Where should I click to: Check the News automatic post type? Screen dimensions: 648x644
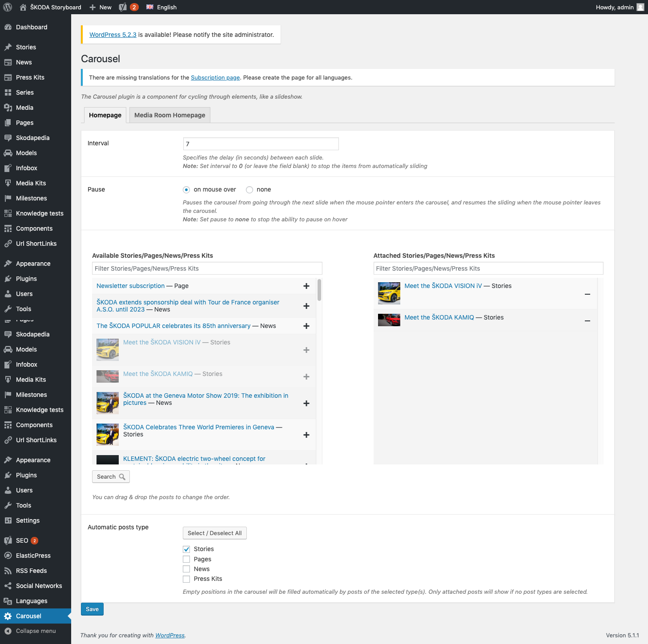(186, 569)
